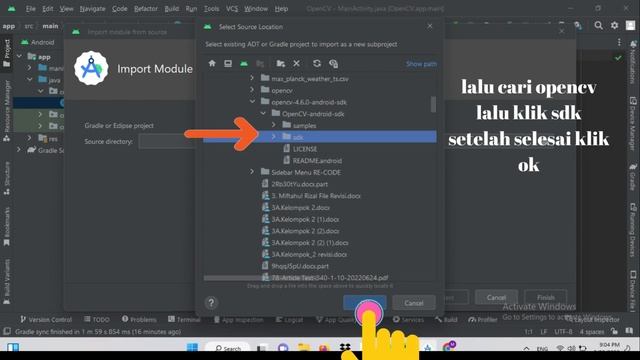Open the Terminal tool tab
640x360 pixels.
[x=184, y=319]
